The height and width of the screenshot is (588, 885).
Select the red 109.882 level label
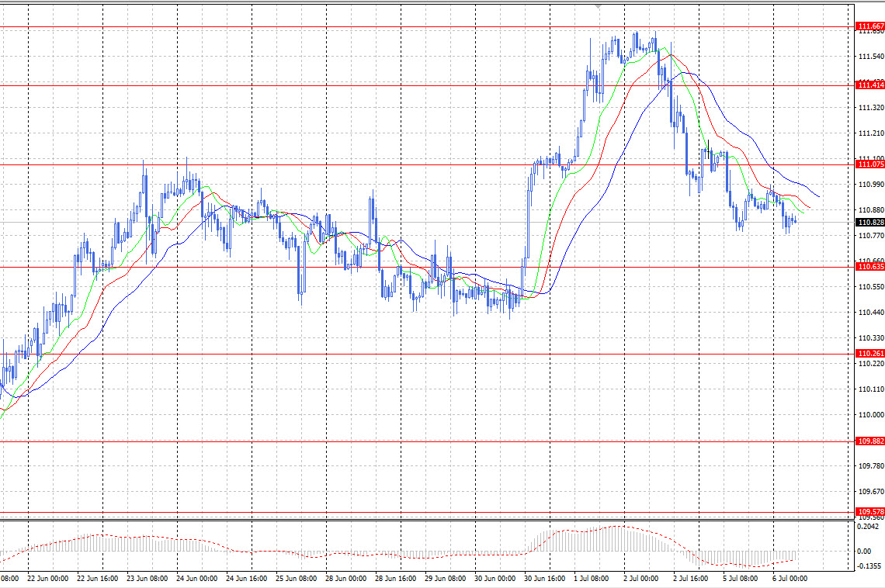(x=870, y=441)
